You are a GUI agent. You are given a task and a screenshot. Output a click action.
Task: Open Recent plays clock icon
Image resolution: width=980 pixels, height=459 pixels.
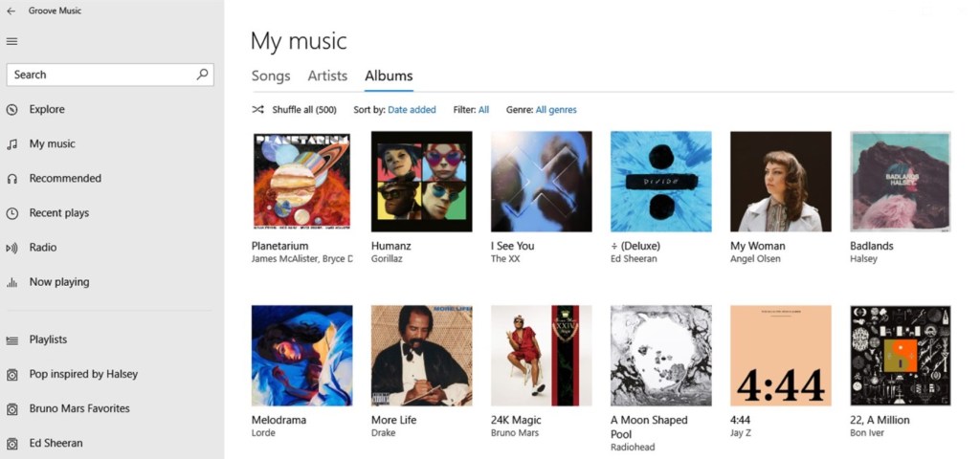pos(11,213)
